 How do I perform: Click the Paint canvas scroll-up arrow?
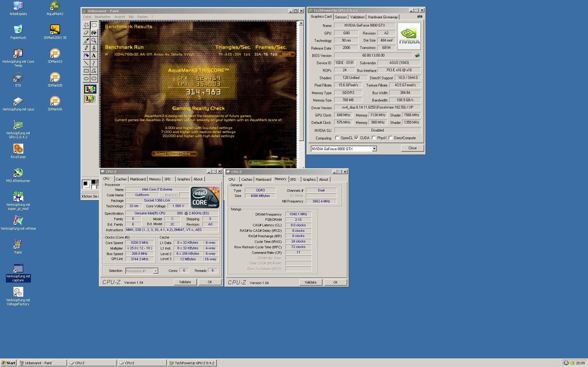[x=301, y=23]
